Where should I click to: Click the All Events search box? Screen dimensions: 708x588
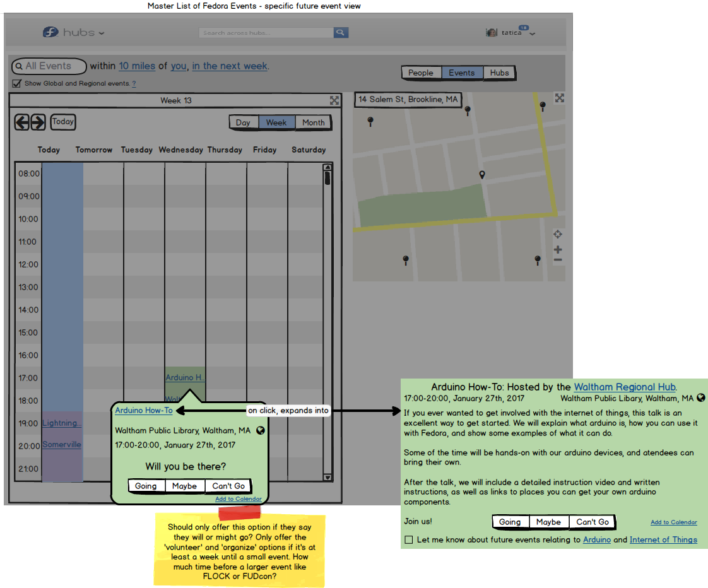tap(49, 66)
